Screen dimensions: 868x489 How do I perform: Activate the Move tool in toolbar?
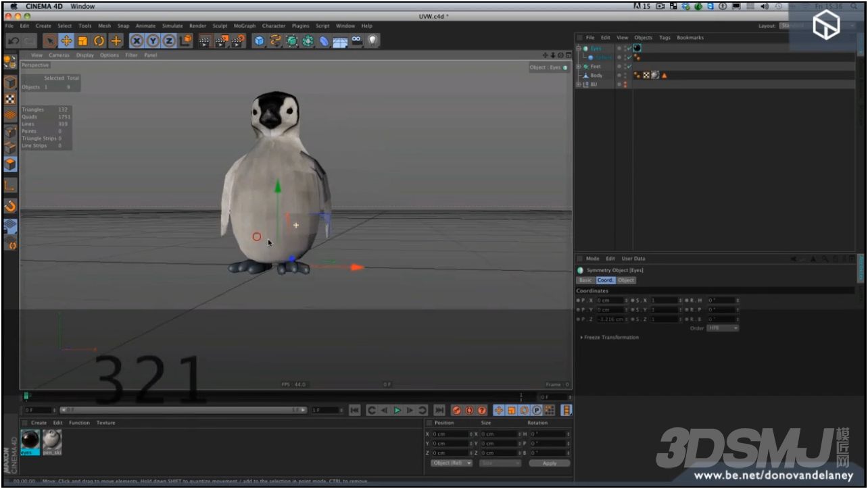pyautogui.click(x=66, y=41)
